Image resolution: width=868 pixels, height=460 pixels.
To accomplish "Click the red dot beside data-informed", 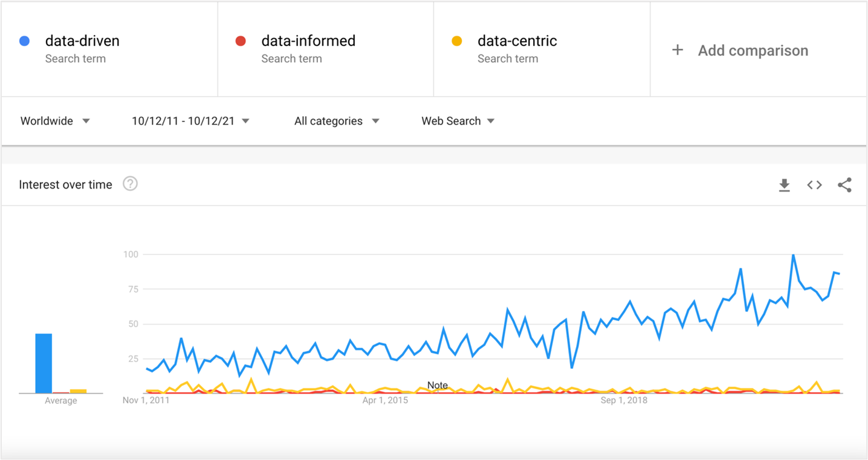I will tap(241, 41).
